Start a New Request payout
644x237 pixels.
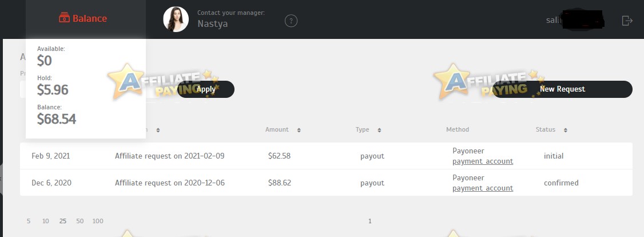coord(562,89)
